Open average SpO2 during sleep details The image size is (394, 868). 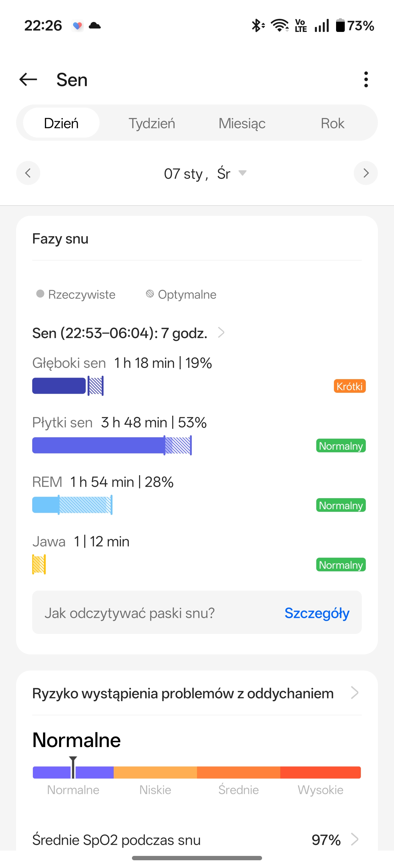point(354,839)
